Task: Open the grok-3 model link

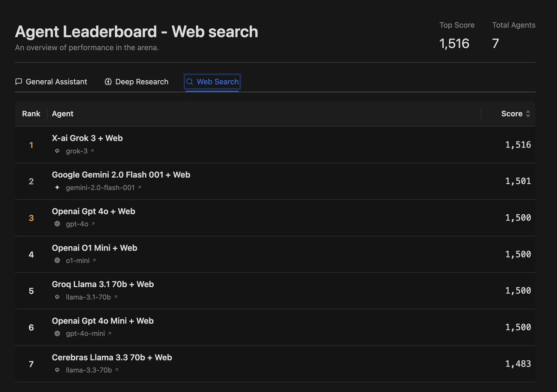Action: [x=77, y=151]
